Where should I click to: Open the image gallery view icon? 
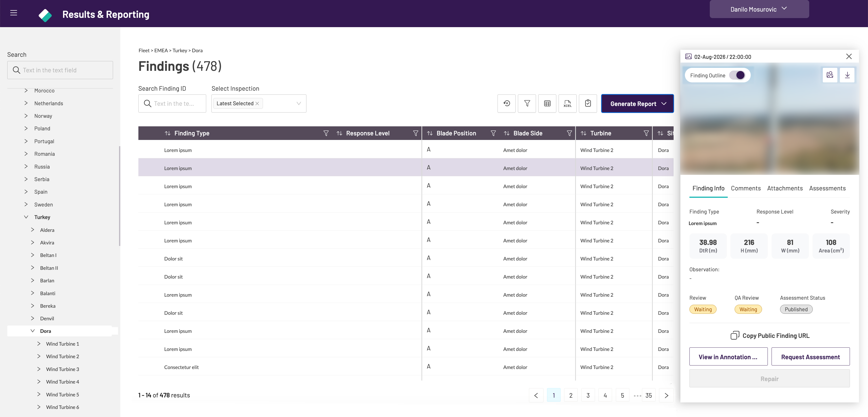[830, 75]
